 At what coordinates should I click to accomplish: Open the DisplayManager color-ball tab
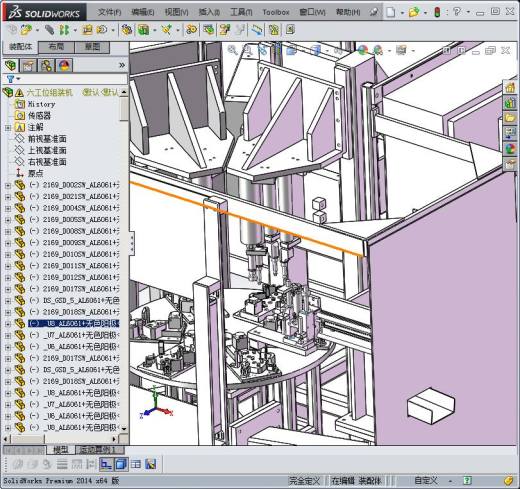pyautogui.click(x=64, y=65)
